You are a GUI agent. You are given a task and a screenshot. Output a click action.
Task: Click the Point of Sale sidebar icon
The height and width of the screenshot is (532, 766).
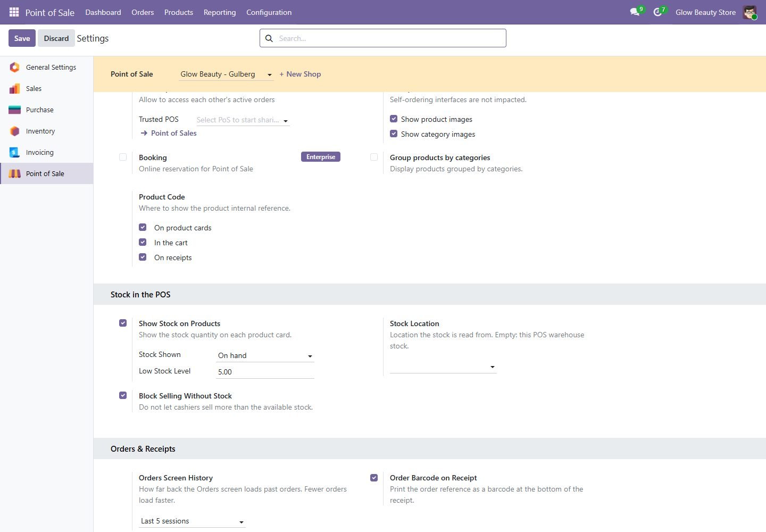(x=15, y=173)
